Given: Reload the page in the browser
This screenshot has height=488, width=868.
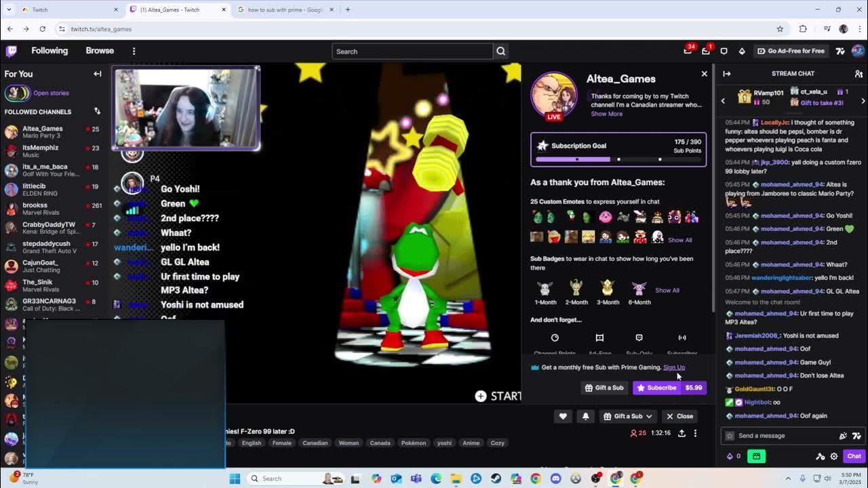Looking at the screenshot, I should coord(43,29).
